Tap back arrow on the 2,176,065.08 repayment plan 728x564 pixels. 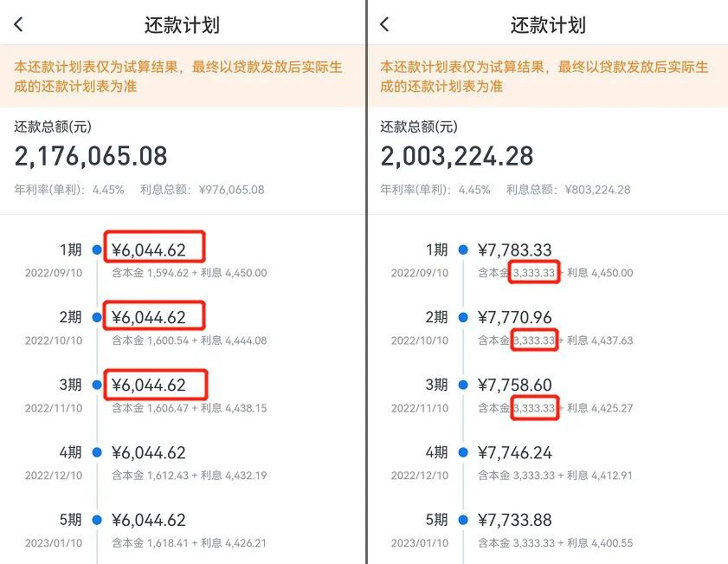(x=19, y=25)
